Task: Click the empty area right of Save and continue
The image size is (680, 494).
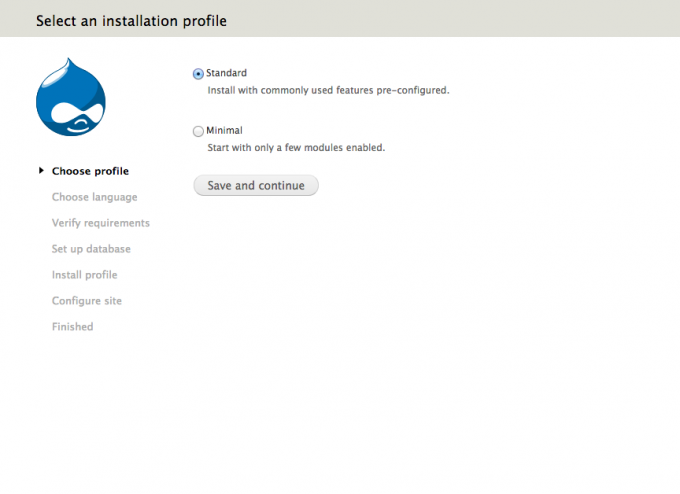Action: coord(480,186)
